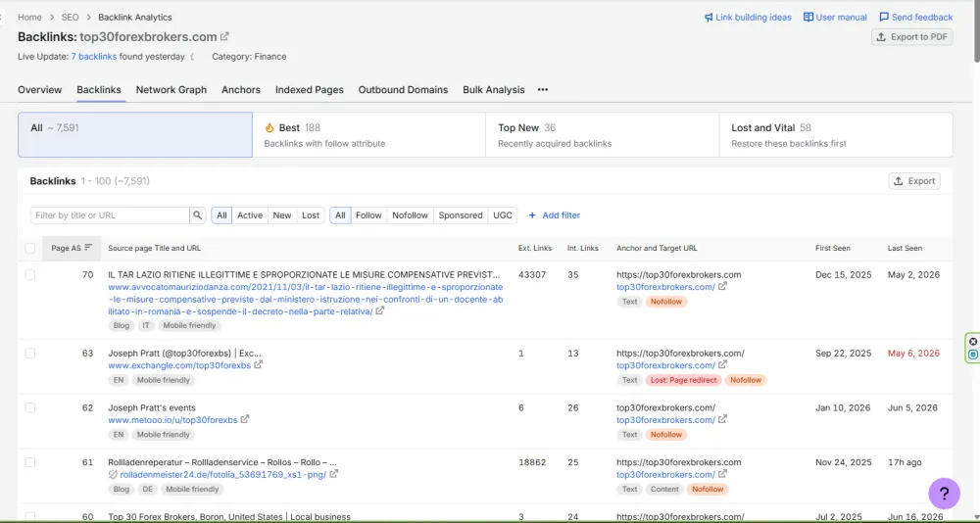Open target URL external icon in Nov 24, 2025 row
This screenshot has width=980, height=523.
[722, 474]
